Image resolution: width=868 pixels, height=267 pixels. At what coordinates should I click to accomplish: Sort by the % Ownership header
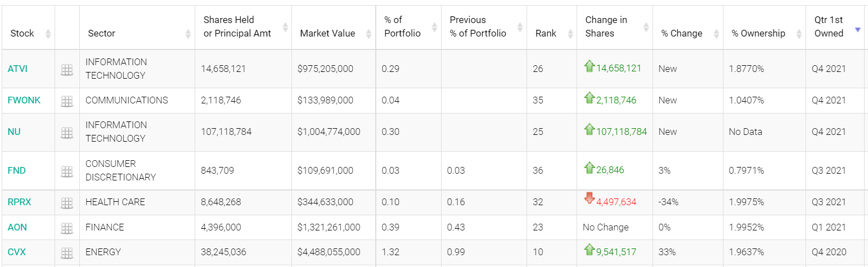758,33
